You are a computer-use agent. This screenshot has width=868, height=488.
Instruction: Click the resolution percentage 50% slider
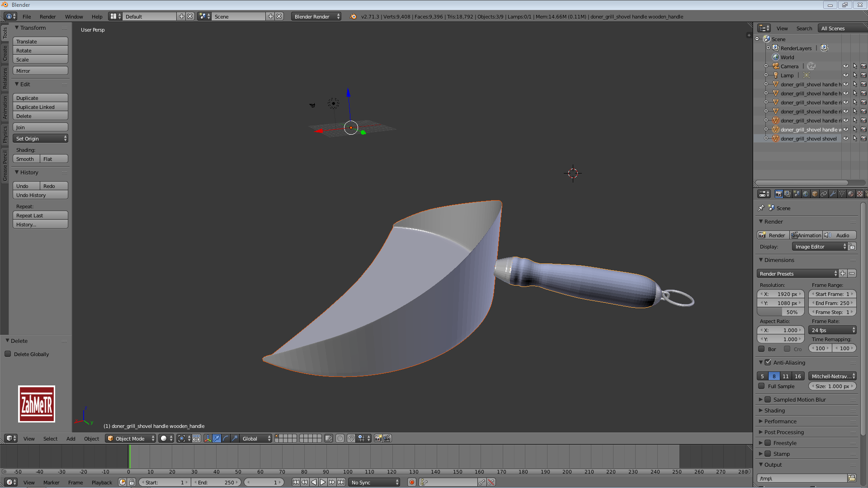[x=780, y=312]
